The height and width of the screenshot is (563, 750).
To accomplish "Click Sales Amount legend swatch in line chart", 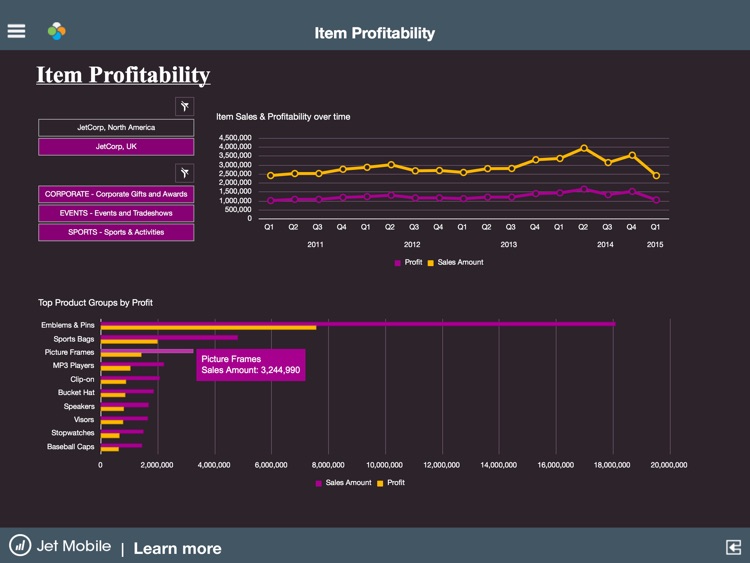I will click(432, 262).
